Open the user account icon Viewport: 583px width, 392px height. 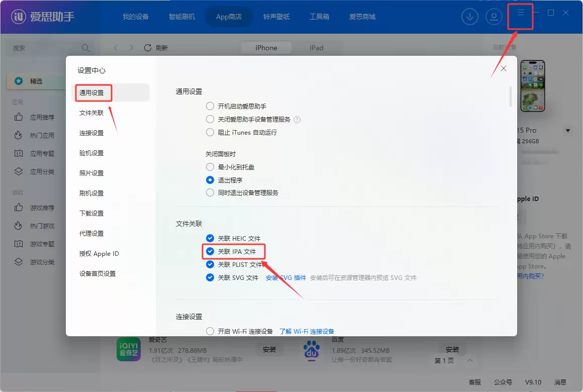(x=494, y=17)
